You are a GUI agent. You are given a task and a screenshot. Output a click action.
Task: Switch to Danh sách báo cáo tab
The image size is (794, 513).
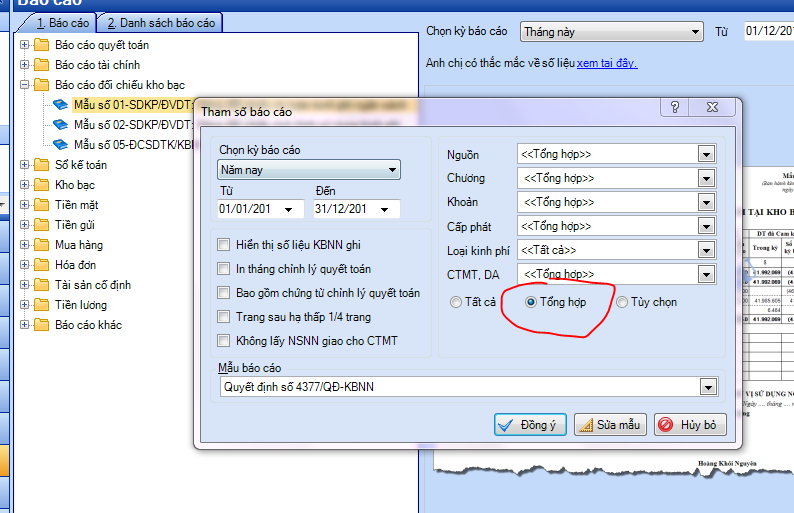tap(160, 22)
